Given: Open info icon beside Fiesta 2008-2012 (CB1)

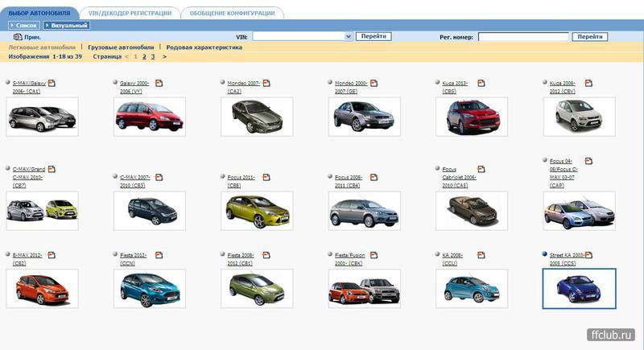Looking at the screenshot, I should point(266,255).
